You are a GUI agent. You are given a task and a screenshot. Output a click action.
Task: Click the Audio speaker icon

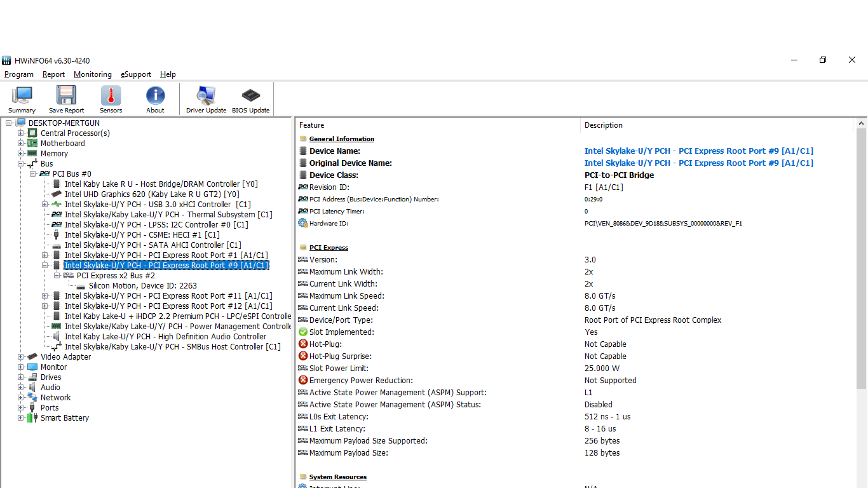[32, 388]
